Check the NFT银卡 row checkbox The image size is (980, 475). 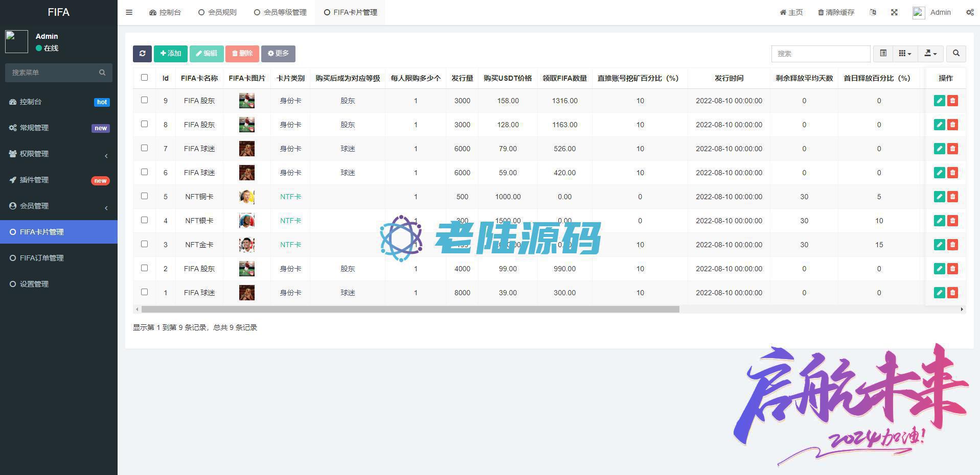click(144, 220)
